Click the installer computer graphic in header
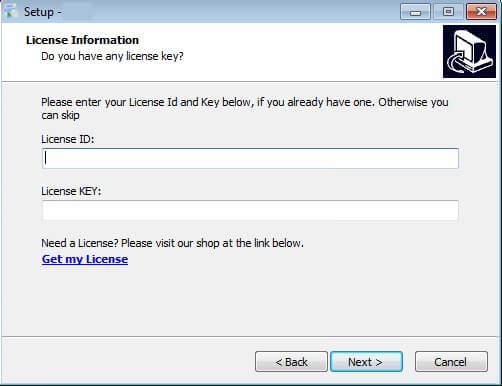Screen dimensions: 502x386 [x=469, y=51]
